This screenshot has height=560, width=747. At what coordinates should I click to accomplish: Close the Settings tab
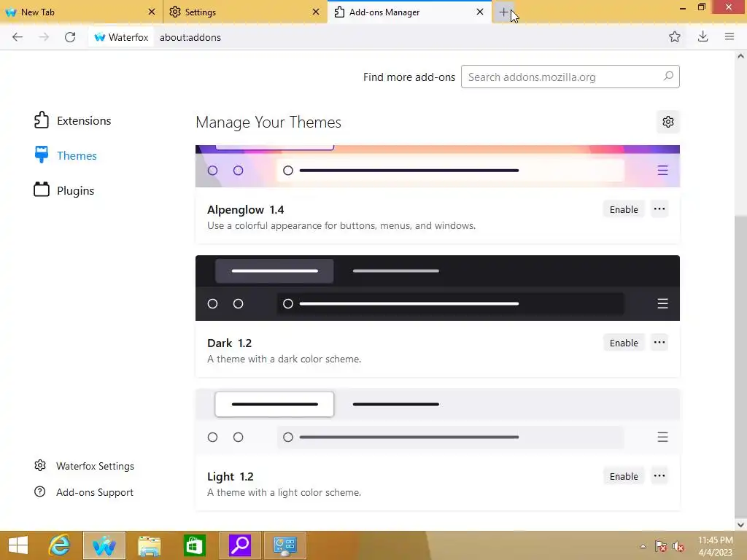click(x=315, y=12)
